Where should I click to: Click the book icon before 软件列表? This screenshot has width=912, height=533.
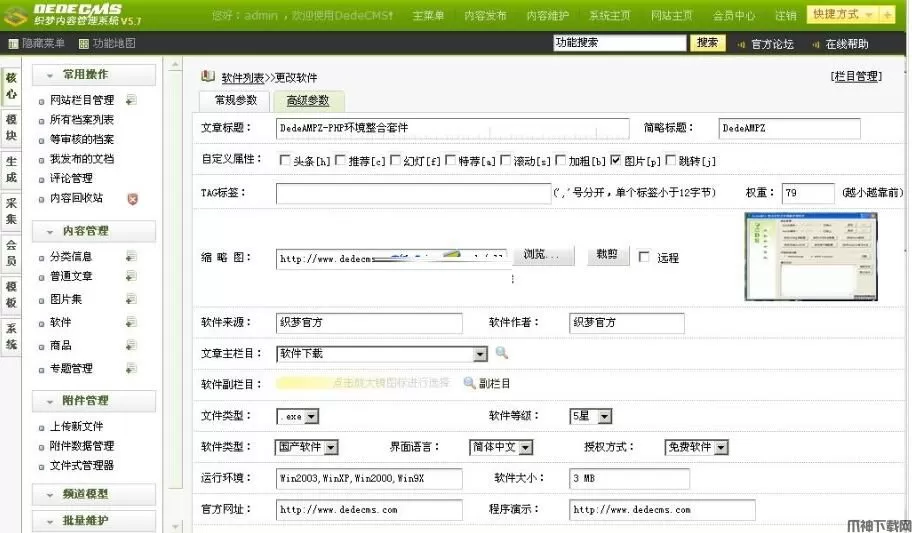(x=208, y=76)
